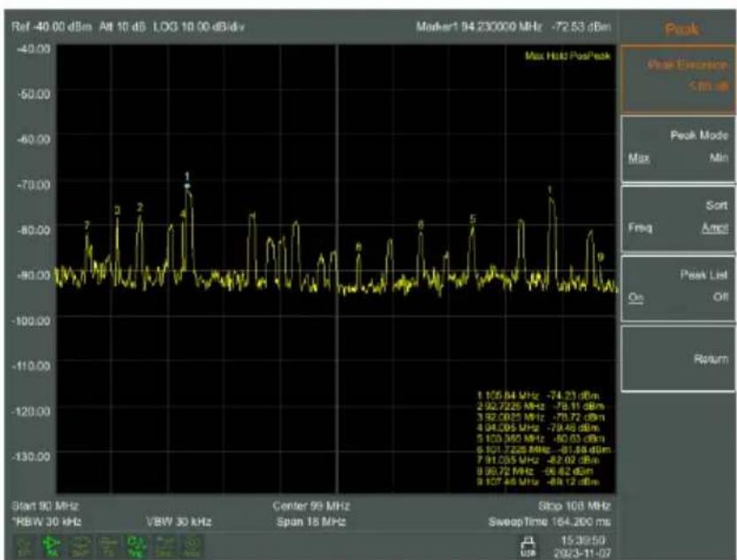Select peak marker 8 on the trace
The image size is (737, 560).
359,247
